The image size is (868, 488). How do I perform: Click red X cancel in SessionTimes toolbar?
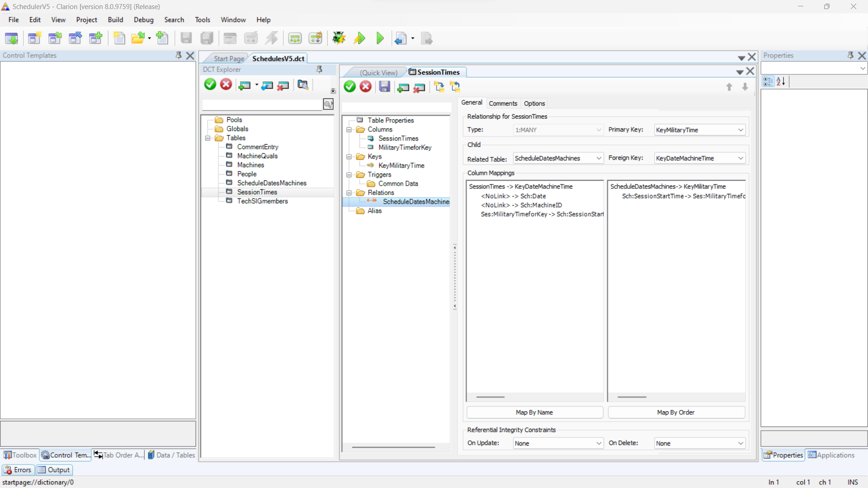tap(365, 87)
